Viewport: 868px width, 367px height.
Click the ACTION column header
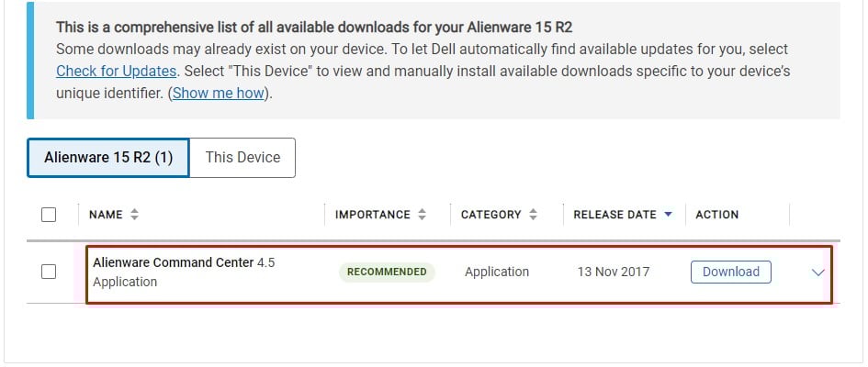pyautogui.click(x=716, y=215)
